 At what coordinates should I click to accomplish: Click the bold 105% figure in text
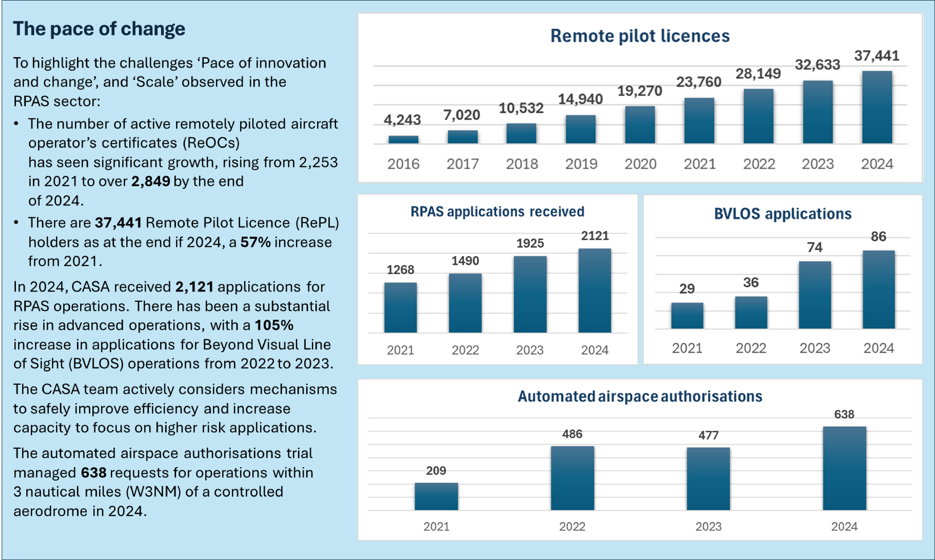pos(274,325)
